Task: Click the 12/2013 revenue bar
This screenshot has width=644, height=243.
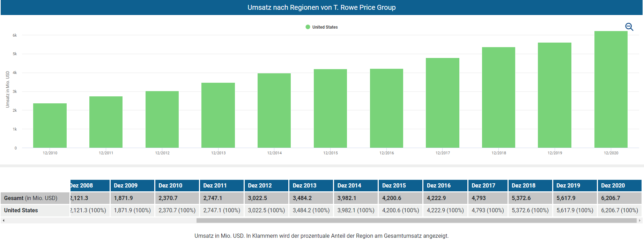Action: (218, 115)
